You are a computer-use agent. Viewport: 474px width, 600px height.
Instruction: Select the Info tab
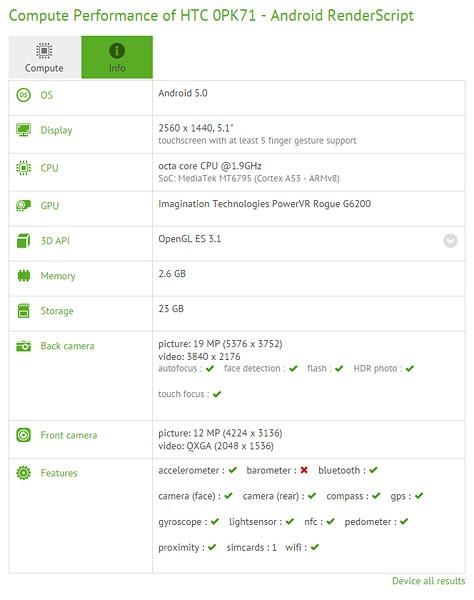tap(117, 57)
